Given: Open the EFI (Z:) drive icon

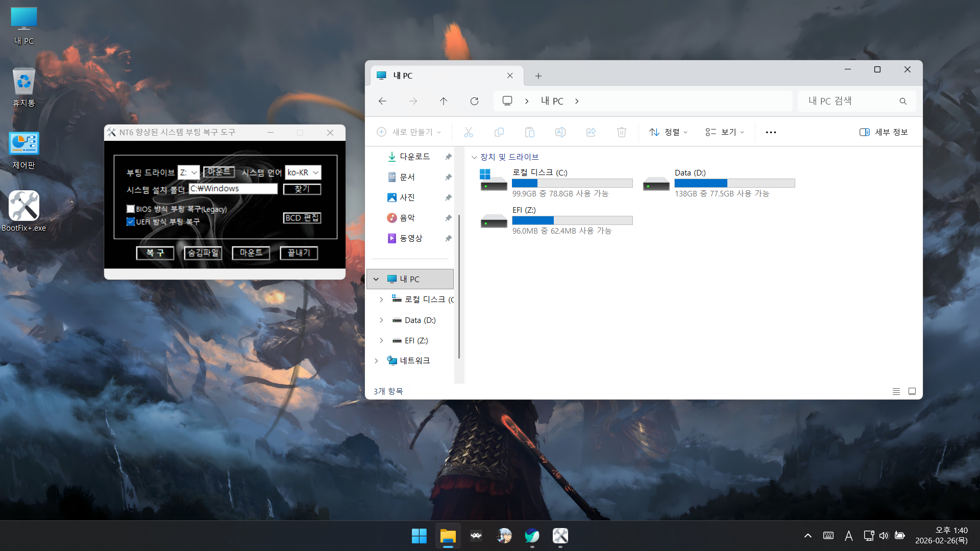Looking at the screenshot, I should (x=494, y=221).
